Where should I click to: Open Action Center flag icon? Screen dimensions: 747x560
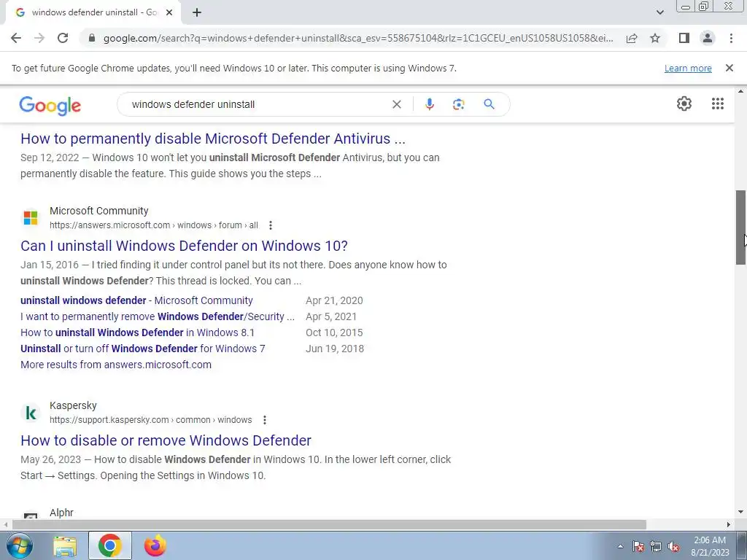pos(638,546)
